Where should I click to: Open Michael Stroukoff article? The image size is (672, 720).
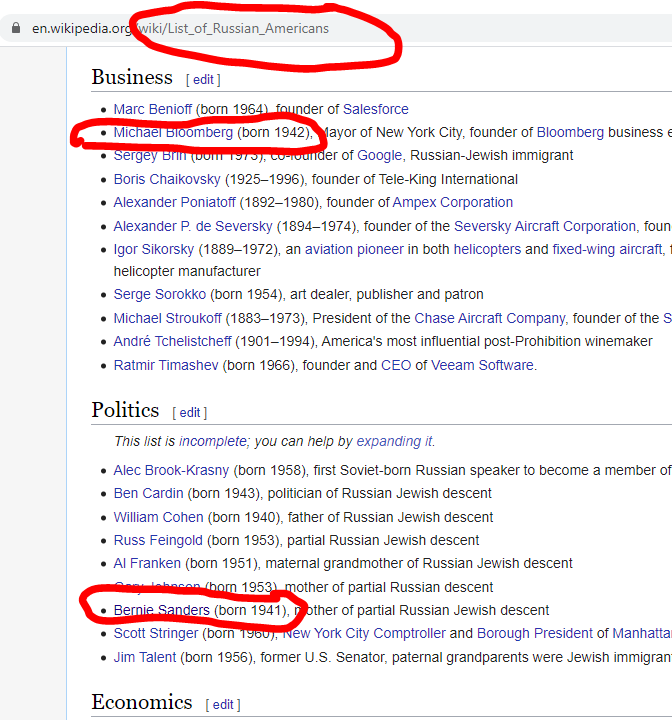tap(167, 318)
